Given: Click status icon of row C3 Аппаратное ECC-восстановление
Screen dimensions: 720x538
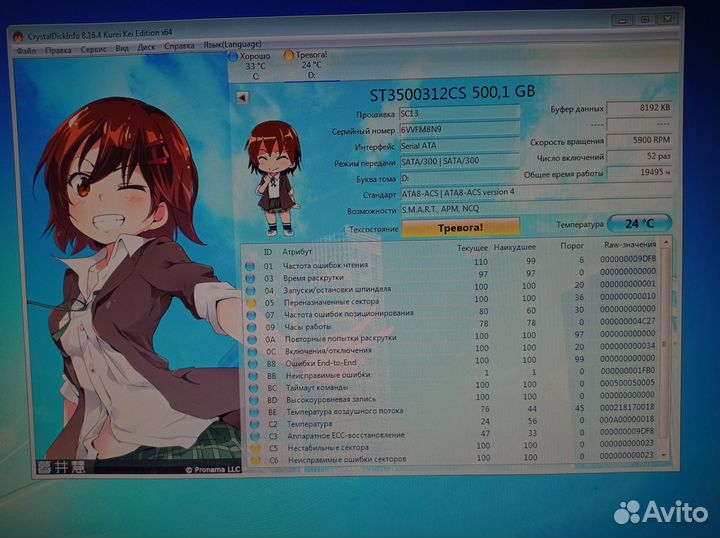Looking at the screenshot, I should pos(255,437).
